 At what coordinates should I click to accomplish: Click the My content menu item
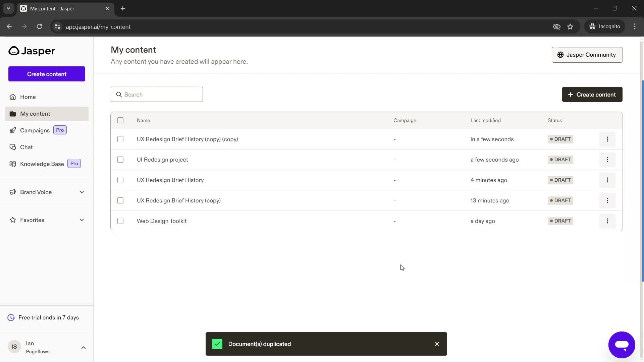(35, 114)
